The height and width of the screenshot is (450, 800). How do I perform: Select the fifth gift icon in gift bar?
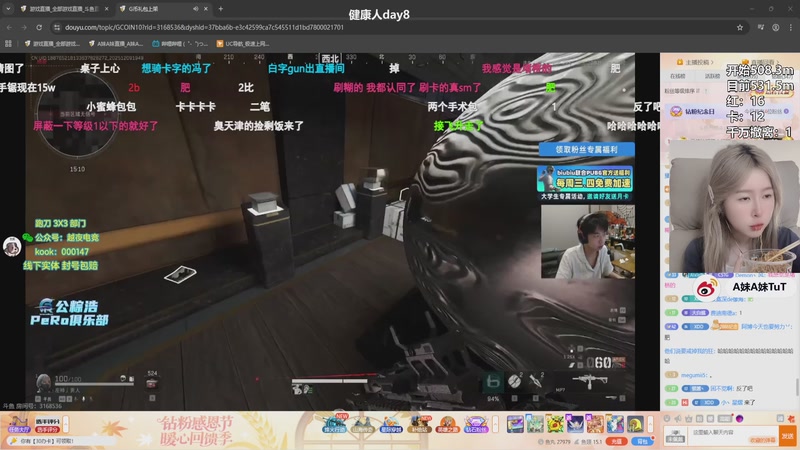coord(595,423)
